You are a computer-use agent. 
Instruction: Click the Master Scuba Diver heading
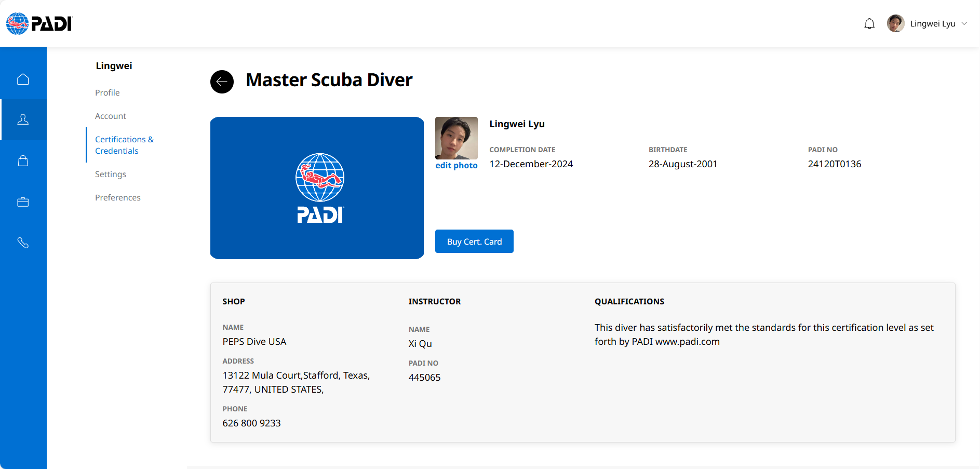coord(329,80)
